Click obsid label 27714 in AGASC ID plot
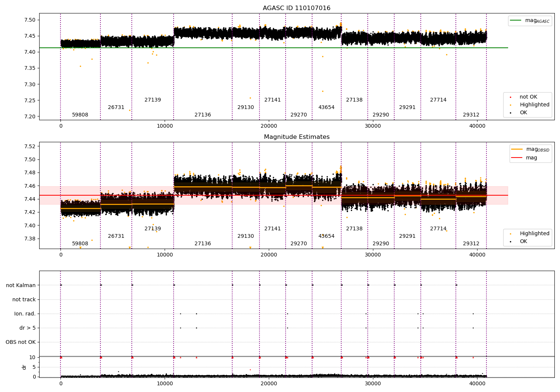 [x=438, y=100]
